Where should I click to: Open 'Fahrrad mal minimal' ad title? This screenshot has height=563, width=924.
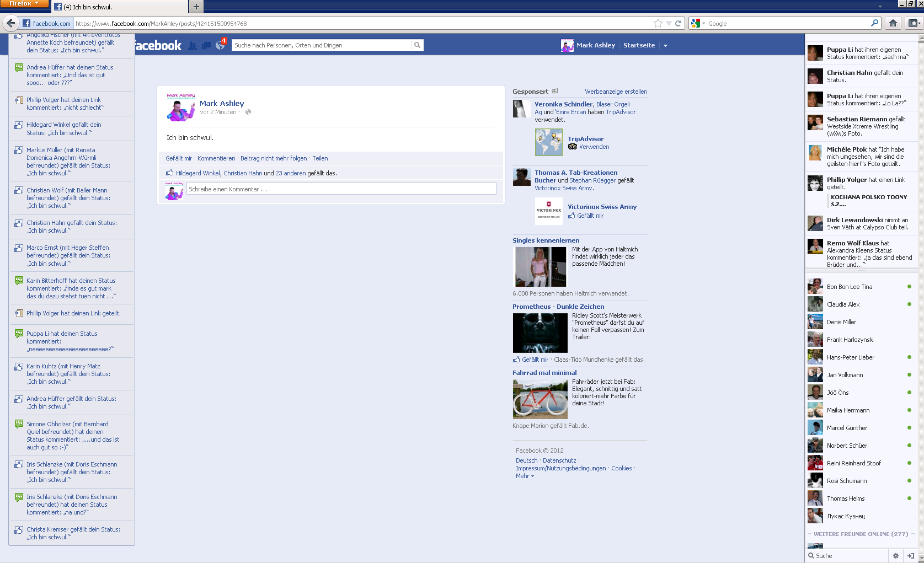pyautogui.click(x=544, y=373)
